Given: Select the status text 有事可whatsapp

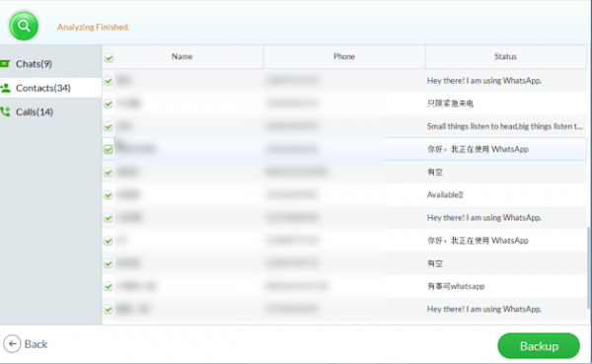Looking at the screenshot, I should point(456,286).
